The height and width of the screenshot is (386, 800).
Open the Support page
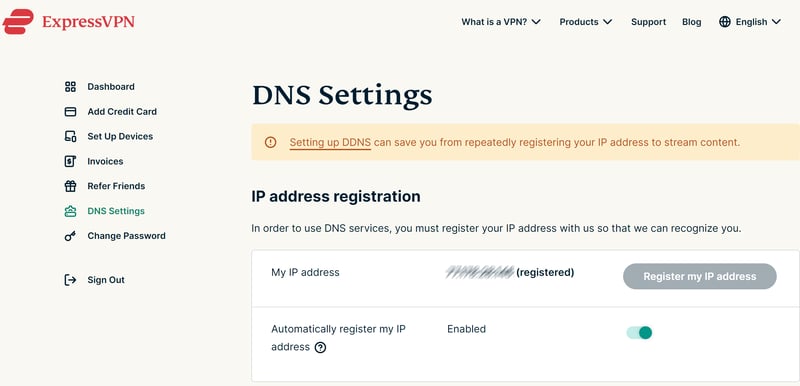point(648,22)
